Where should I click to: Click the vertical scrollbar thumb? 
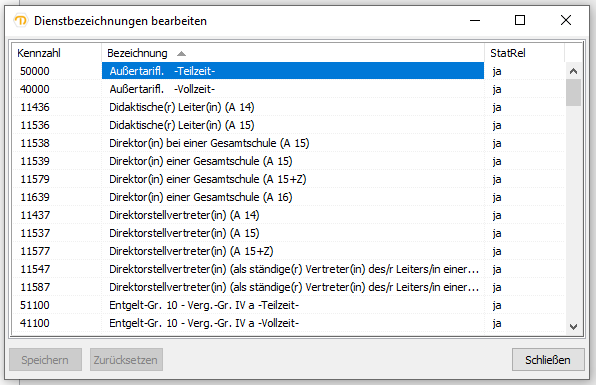574,92
